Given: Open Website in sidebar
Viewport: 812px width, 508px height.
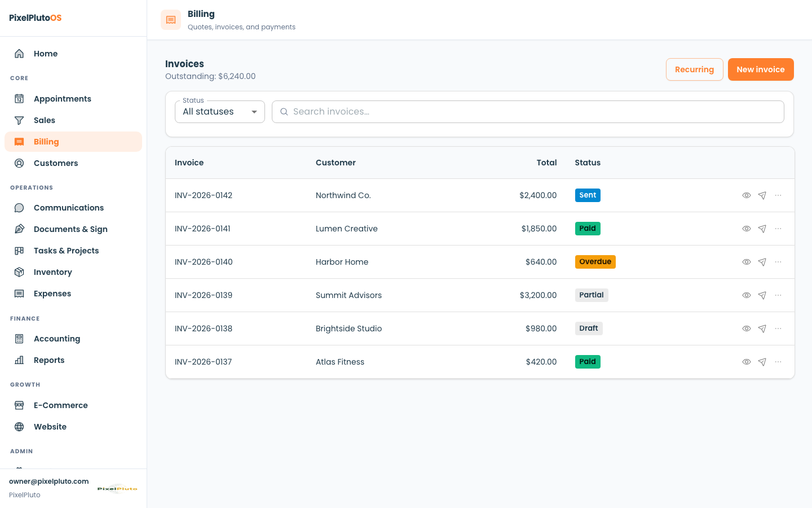Looking at the screenshot, I should pyautogui.click(x=73, y=427).
